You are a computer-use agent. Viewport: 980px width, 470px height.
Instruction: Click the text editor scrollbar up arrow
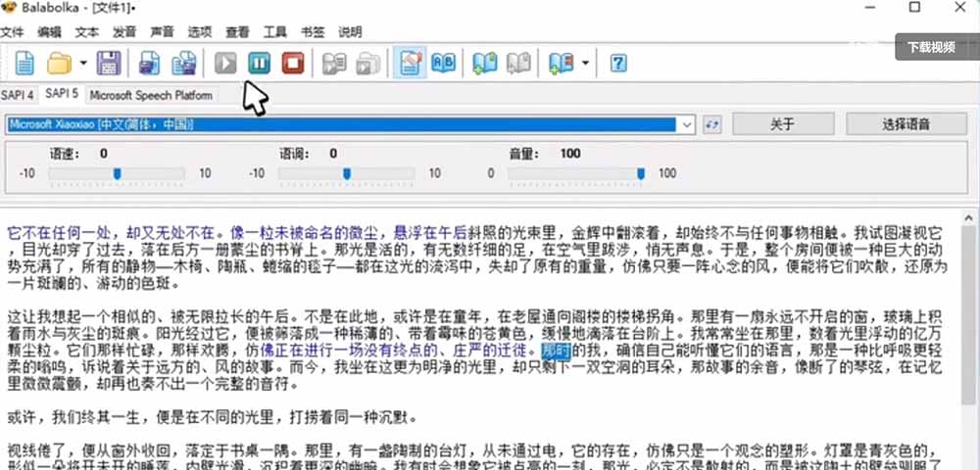coord(969,218)
